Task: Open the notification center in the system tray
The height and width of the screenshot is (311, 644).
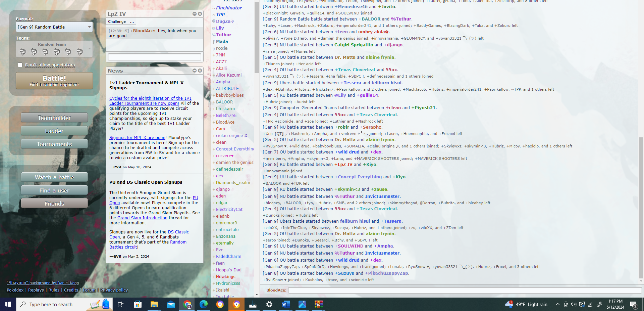Action: tap(634, 304)
